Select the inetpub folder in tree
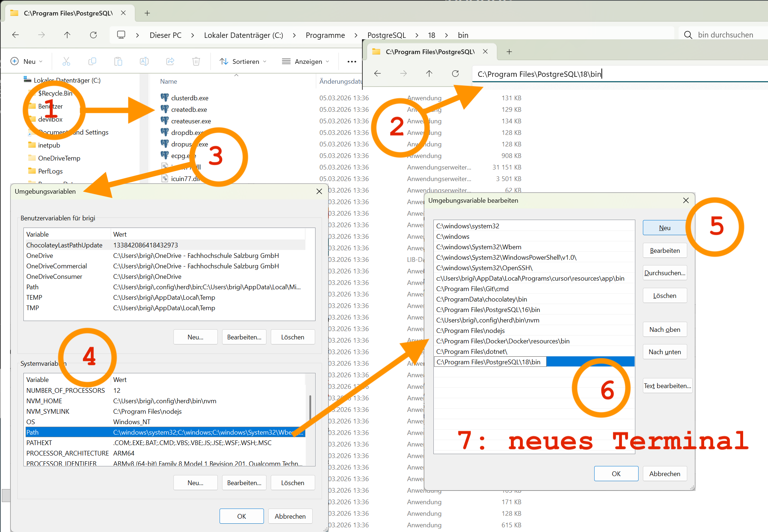768x532 pixels. [x=49, y=145]
